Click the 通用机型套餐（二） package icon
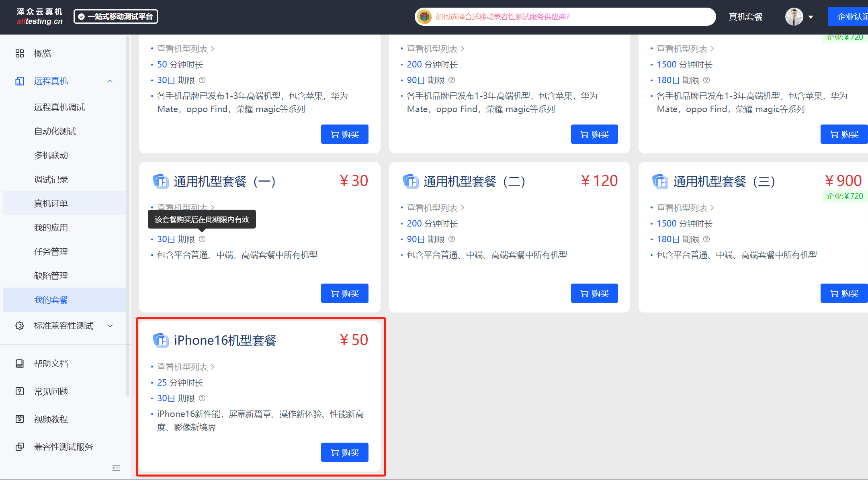The image size is (868, 480). (411, 182)
